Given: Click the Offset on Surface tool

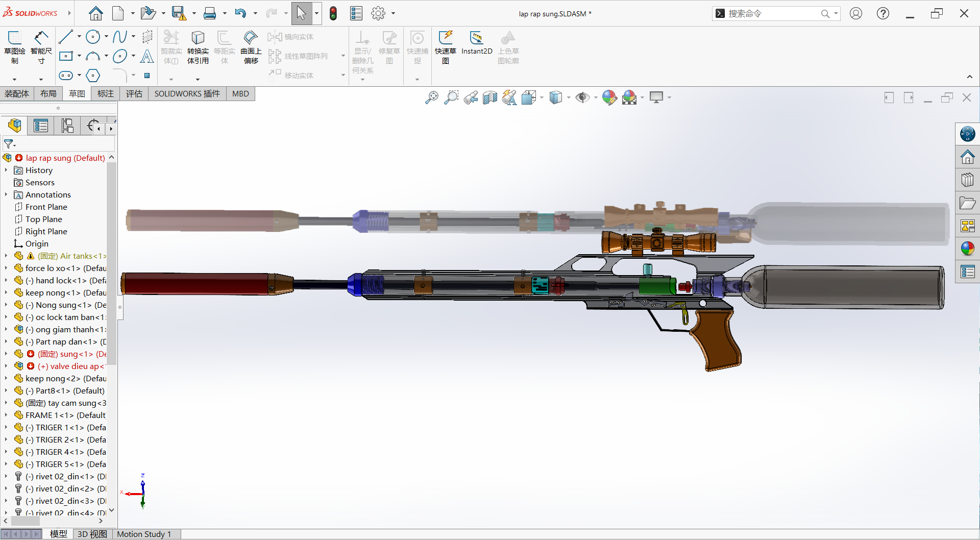Looking at the screenshot, I should tap(251, 47).
